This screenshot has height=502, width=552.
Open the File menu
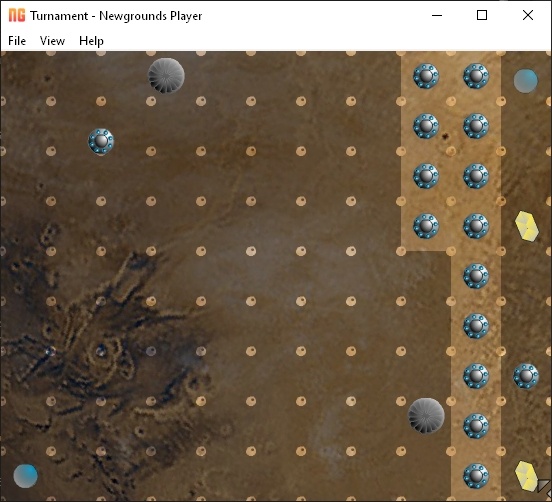pyautogui.click(x=17, y=41)
